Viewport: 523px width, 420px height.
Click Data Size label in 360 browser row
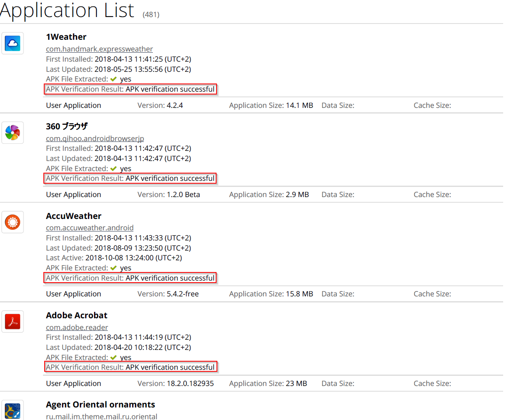pyautogui.click(x=338, y=195)
